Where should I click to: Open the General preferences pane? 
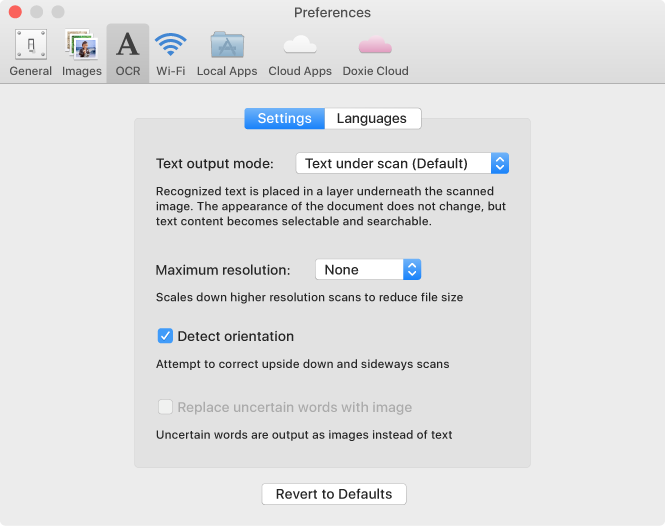point(31,53)
